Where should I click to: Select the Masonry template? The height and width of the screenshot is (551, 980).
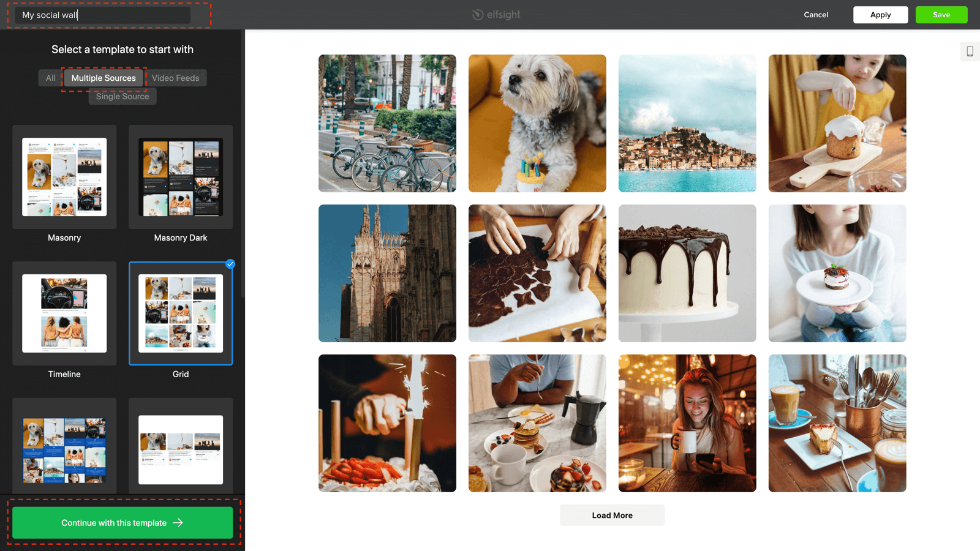(64, 177)
